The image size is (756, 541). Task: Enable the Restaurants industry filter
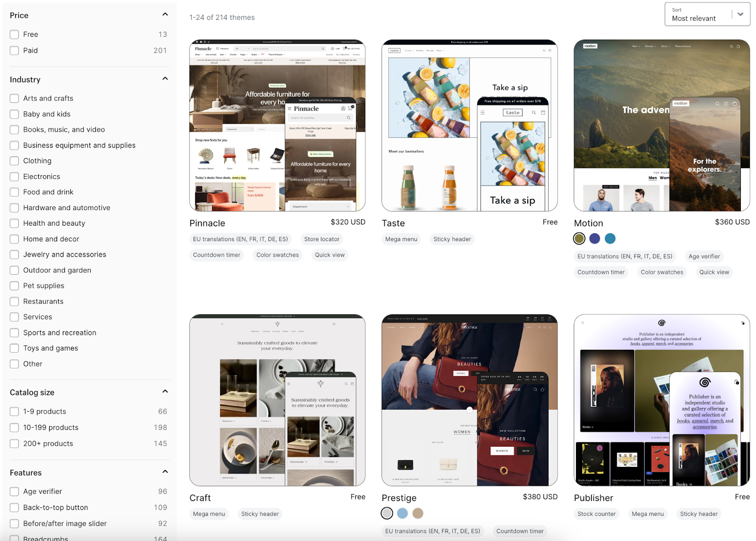pos(14,301)
